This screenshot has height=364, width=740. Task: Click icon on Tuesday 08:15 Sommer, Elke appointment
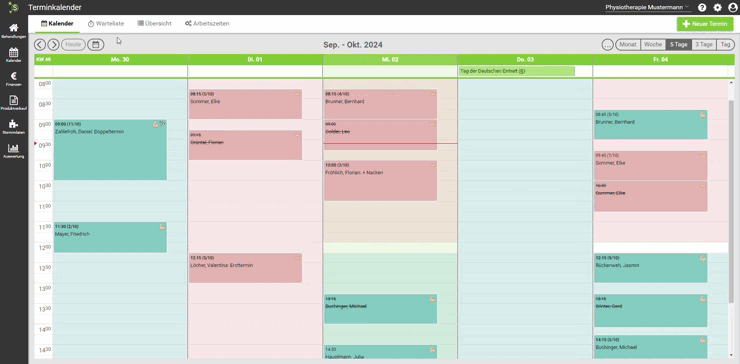[x=297, y=94]
